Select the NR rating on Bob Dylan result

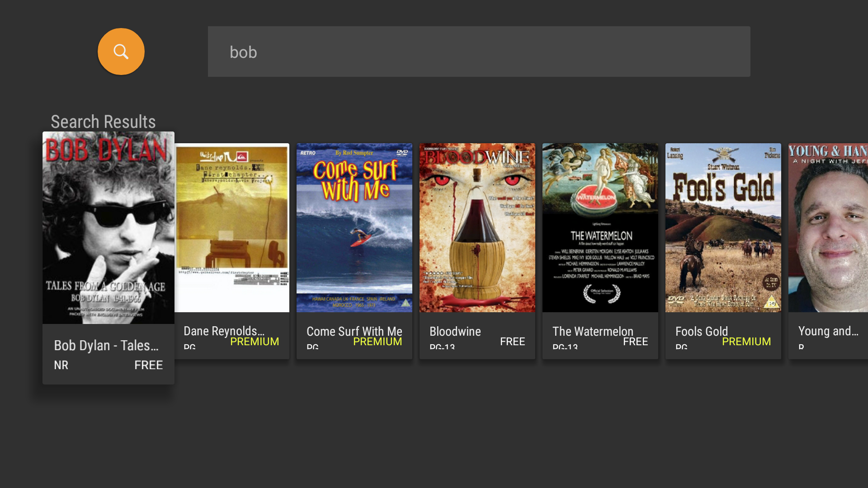tap(61, 365)
